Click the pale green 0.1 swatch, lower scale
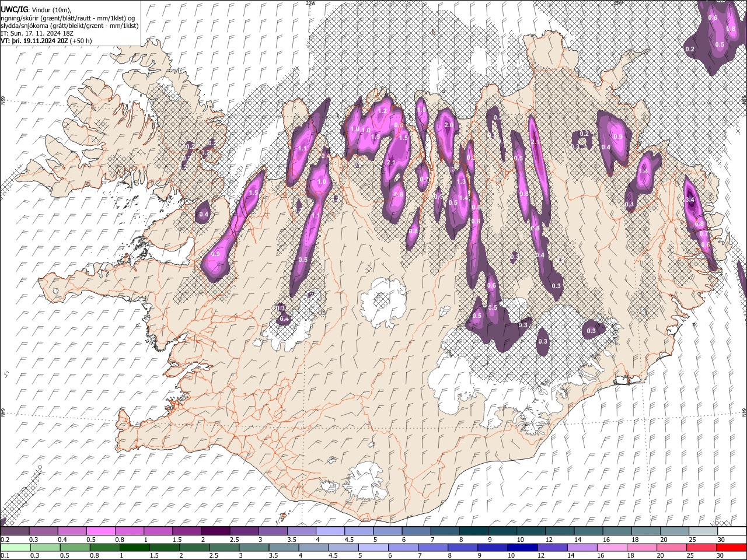747x560 pixels. (x=15, y=547)
